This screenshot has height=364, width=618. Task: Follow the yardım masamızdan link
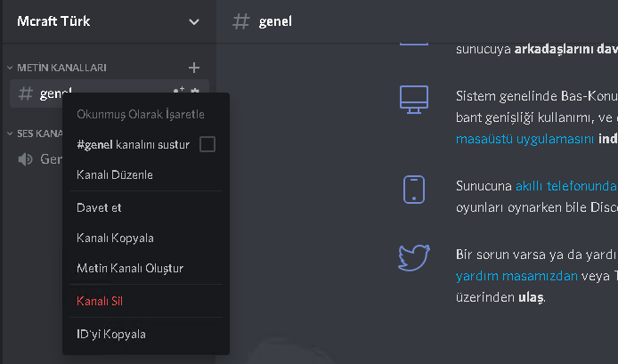[516, 276]
